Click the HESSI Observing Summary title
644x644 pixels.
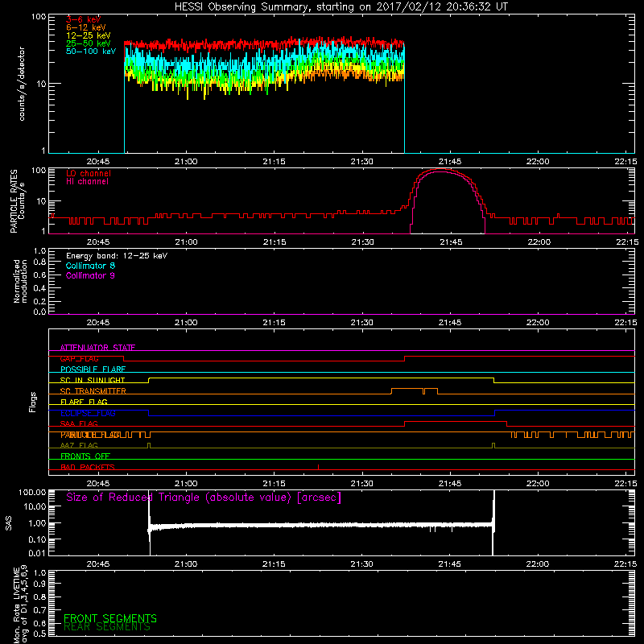point(341,7)
